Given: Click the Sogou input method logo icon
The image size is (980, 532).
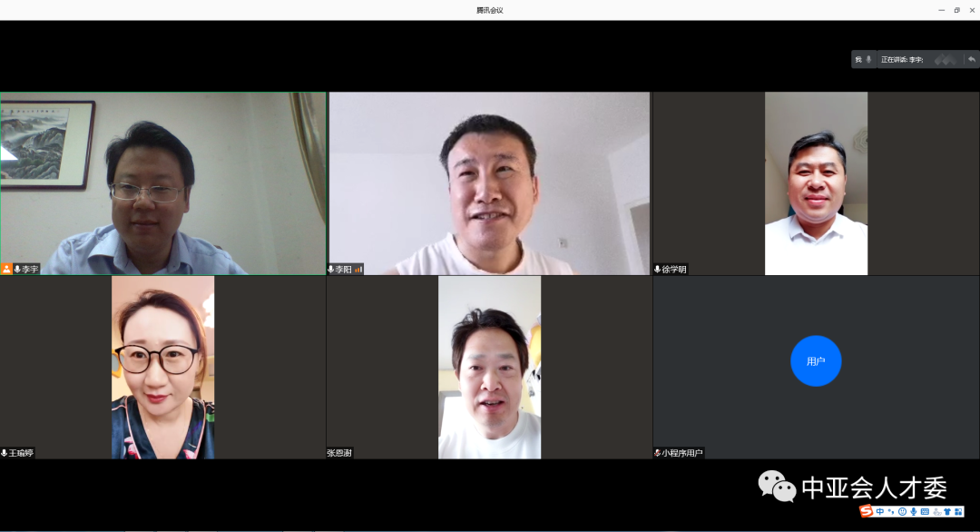Looking at the screenshot, I should click(x=867, y=512).
